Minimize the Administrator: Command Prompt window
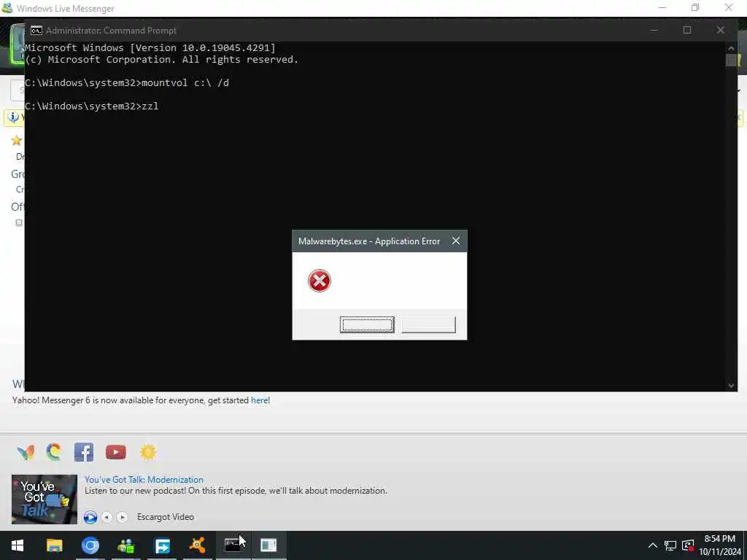The height and width of the screenshot is (560, 747). [654, 30]
